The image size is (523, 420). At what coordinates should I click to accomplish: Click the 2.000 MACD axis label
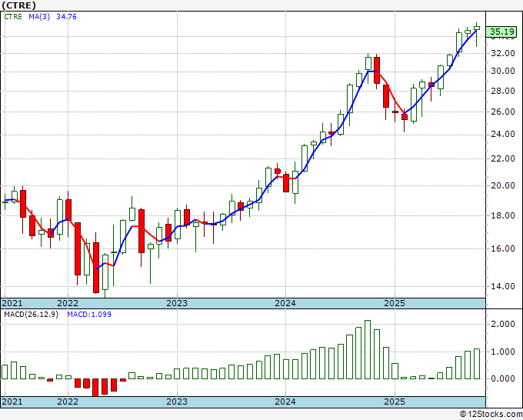pyautogui.click(x=504, y=324)
